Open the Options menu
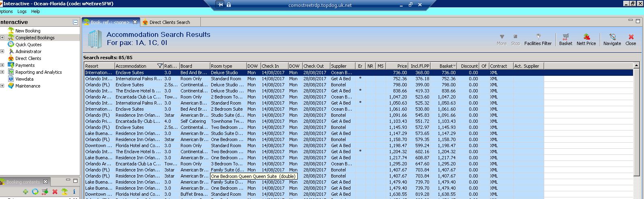Viewport: 644px width, 199px height. 6,11
